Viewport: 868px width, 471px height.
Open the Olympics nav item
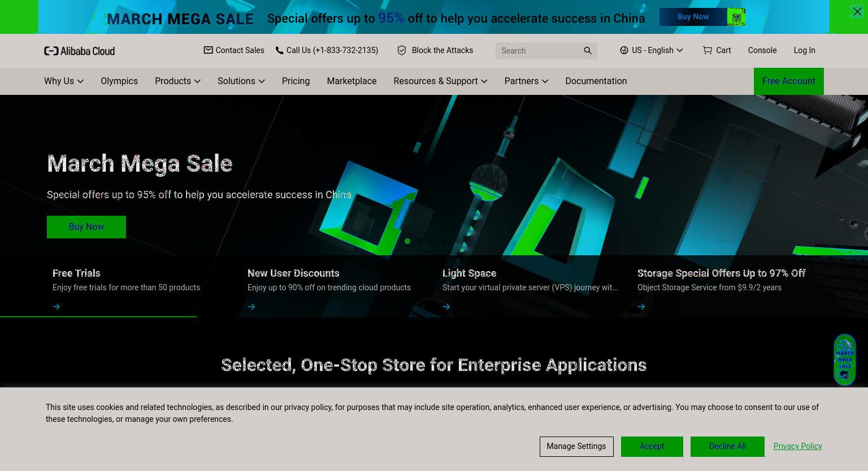point(119,81)
